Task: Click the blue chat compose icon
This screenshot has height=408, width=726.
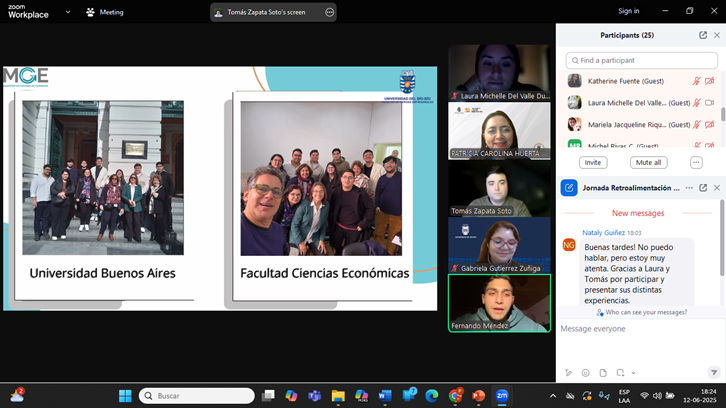Action: click(569, 188)
